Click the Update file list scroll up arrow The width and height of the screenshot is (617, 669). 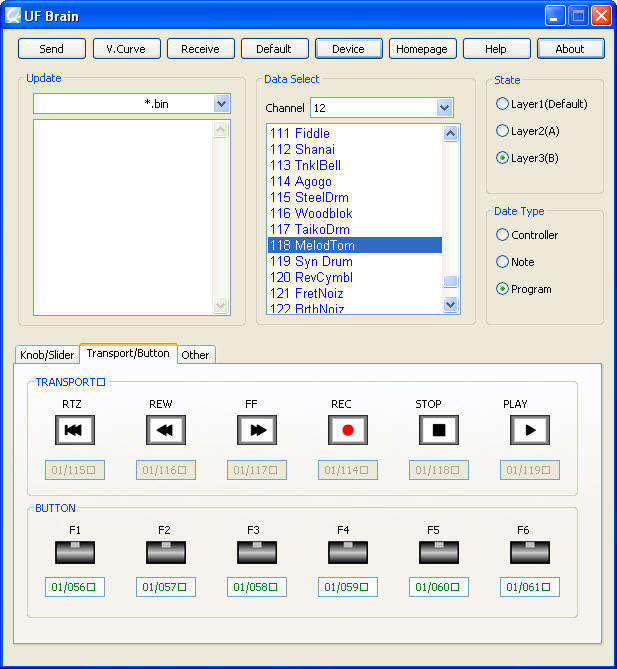click(x=221, y=130)
